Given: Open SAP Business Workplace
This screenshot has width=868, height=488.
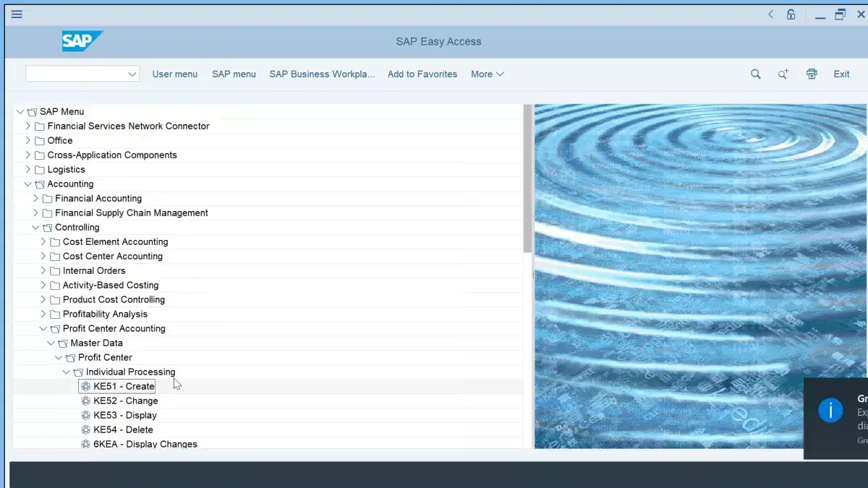Looking at the screenshot, I should coord(322,74).
